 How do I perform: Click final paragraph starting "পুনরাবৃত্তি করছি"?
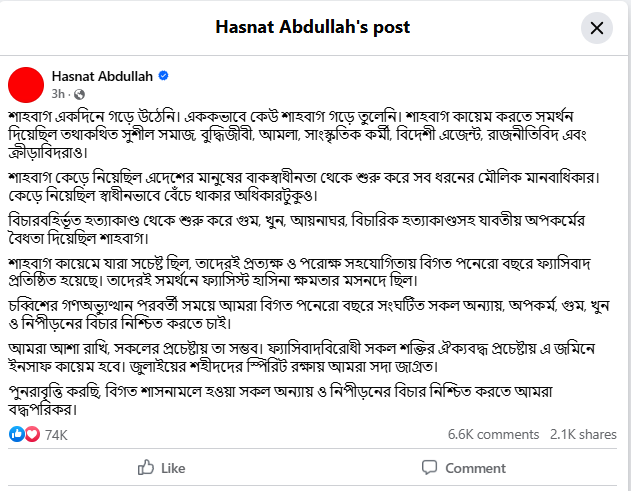(x=280, y=400)
